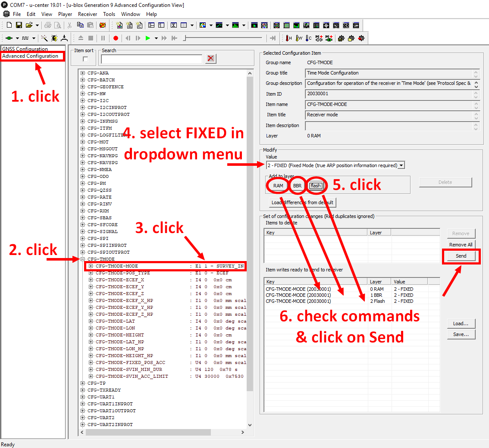489x448 pixels.
Task: Click the Send button
Action: click(461, 256)
